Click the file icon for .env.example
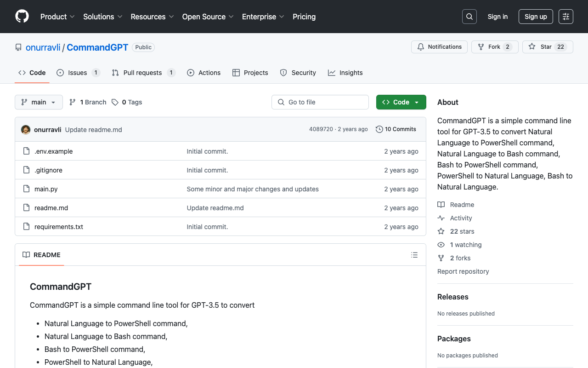This screenshot has height=368, width=588. (x=27, y=151)
